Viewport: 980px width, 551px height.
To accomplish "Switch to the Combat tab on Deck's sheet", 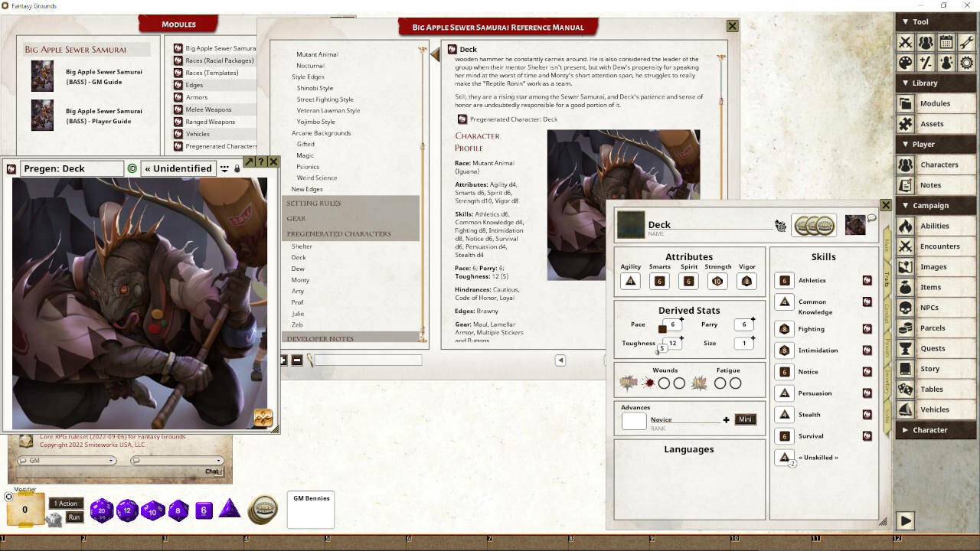I will click(x=885, y=314).
